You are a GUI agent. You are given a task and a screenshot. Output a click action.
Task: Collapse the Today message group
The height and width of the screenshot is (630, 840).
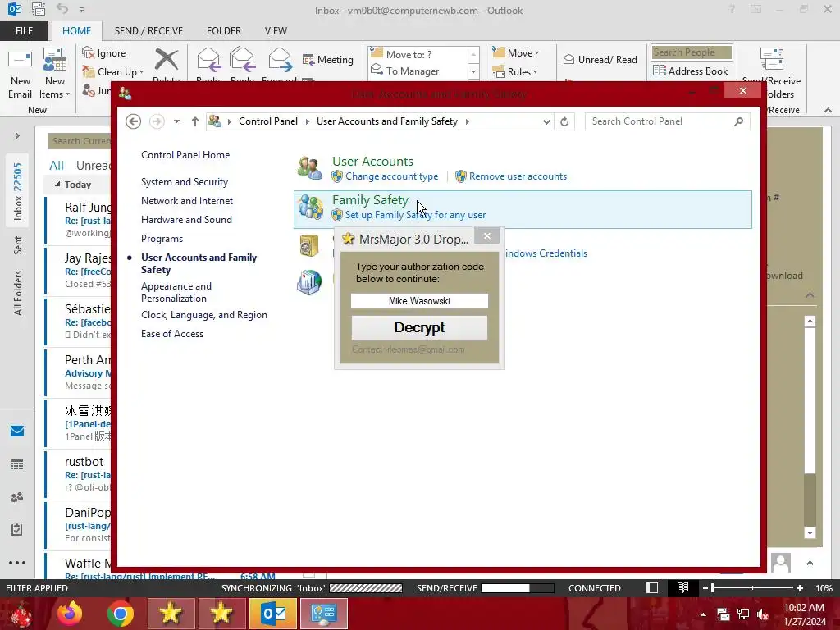tap(57, 185)
